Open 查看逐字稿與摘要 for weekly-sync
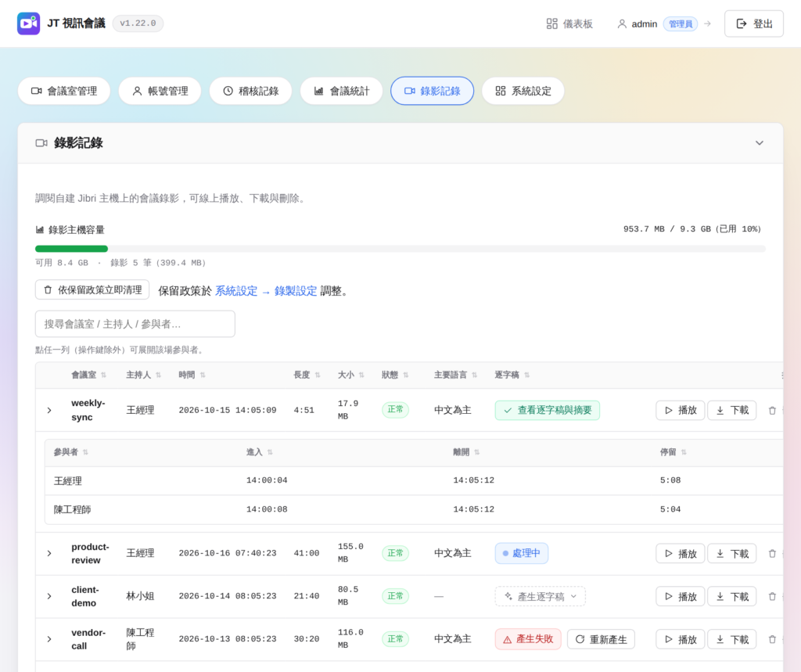The width and height of the screenshot is (801, 672). pos(547,411)
